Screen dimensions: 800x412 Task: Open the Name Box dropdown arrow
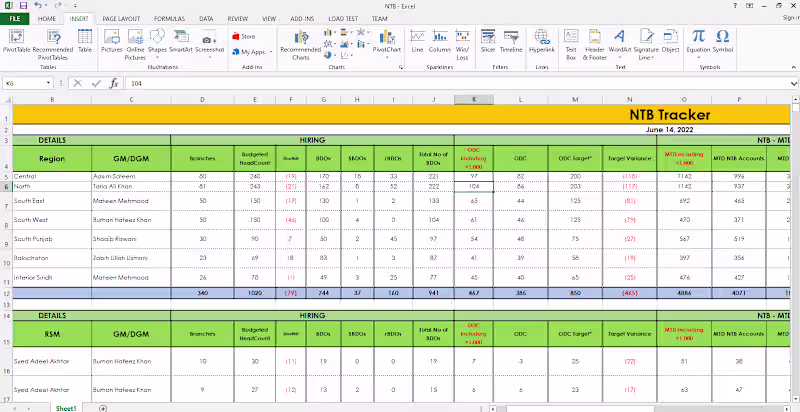(x=48, y=83)
